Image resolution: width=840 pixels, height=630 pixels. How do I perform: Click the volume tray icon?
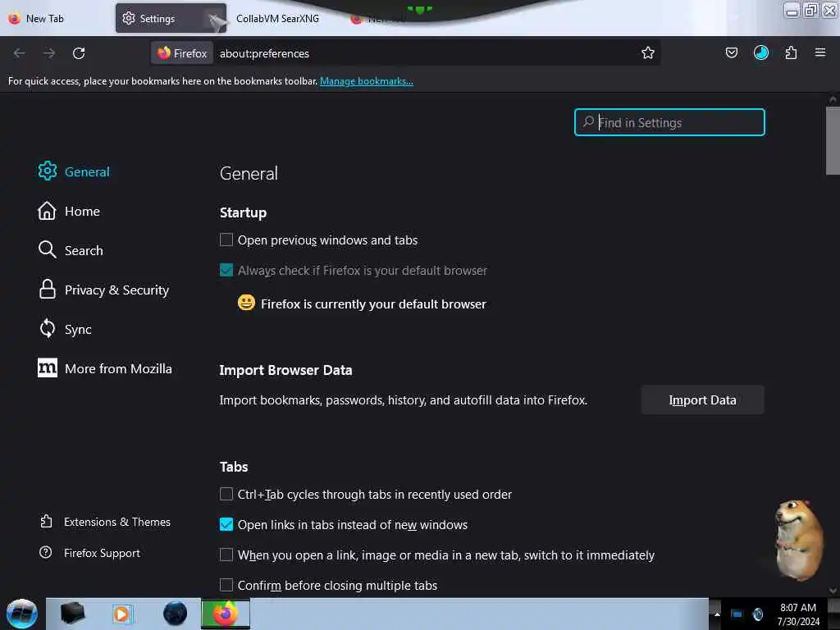pyautogui.click(x=757, y=614)
